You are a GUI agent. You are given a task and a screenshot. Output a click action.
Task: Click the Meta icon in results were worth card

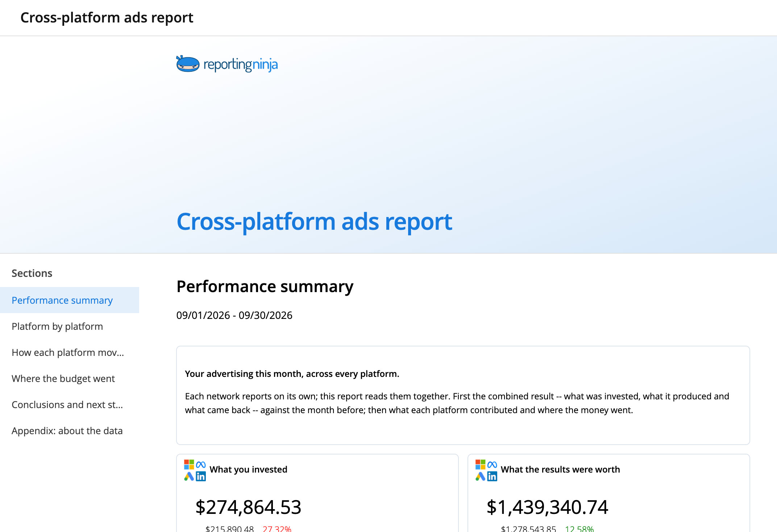click(x=492, y=464)
